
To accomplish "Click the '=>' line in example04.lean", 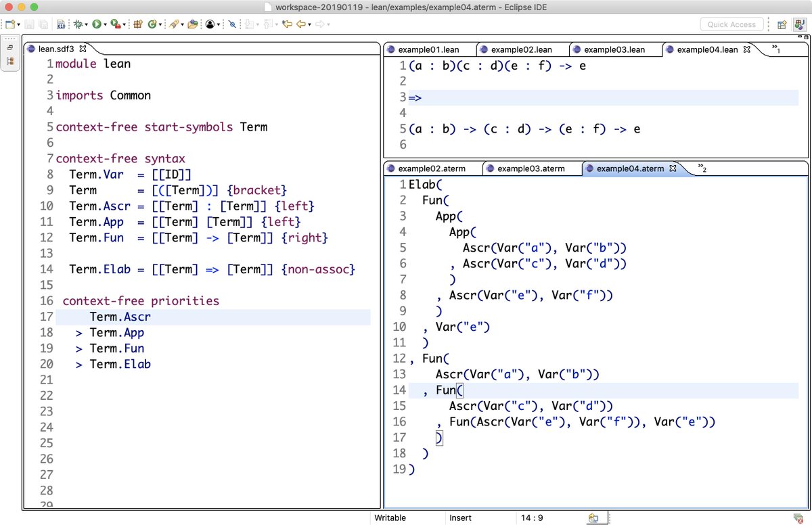I will (415, 98).
